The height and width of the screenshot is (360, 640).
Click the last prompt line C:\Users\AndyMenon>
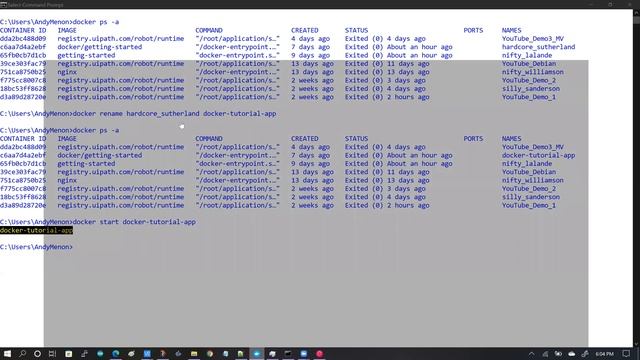click(36, 247)
